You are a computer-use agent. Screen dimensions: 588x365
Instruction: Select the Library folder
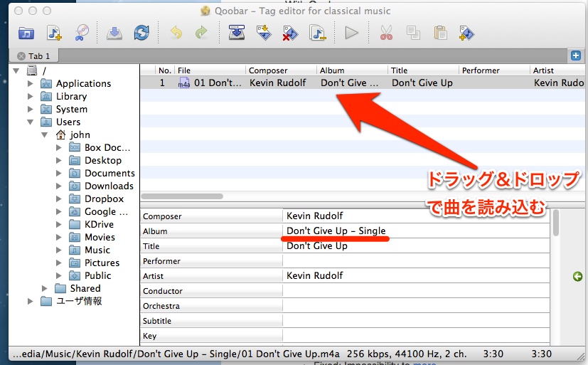click(x=71, y=96)
